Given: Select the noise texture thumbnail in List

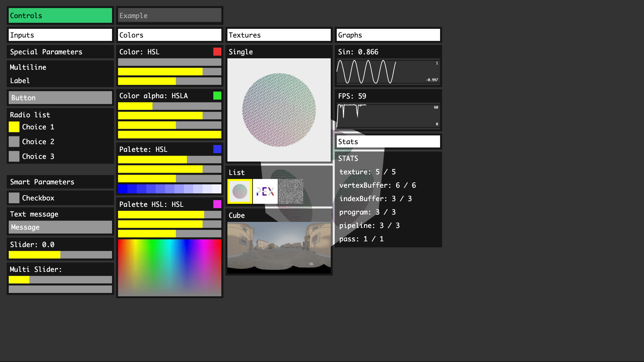Looking at the screenshot, I should 290,191.
